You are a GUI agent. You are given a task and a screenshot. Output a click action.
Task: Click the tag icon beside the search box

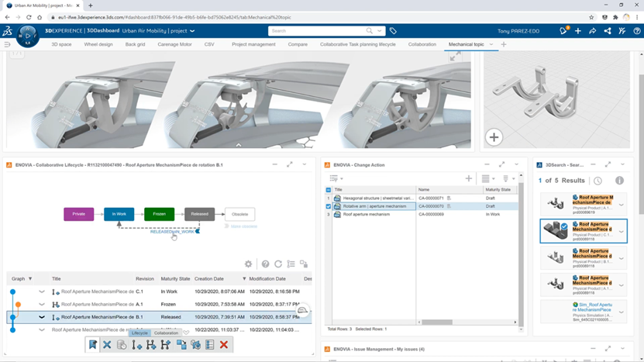click(x=393, y=31)
